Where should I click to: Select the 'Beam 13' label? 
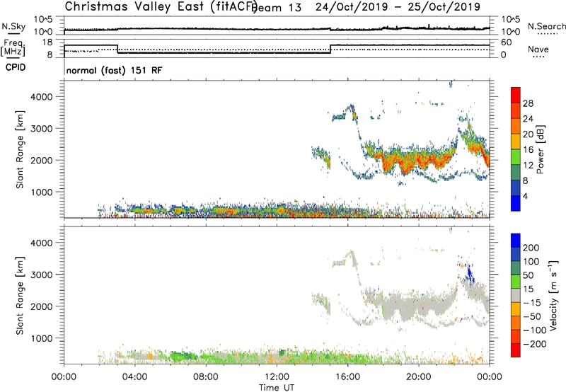coord(276,8)
